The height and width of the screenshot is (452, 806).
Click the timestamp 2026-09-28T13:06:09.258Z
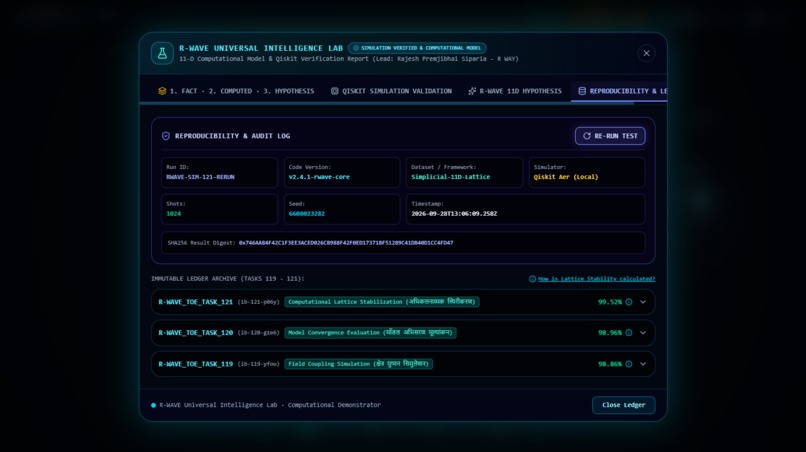[454, 214]
